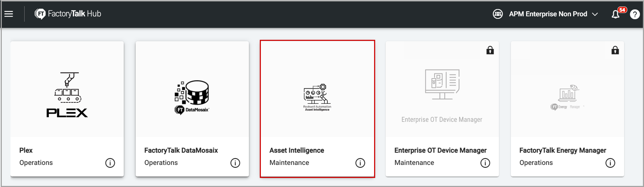This screenshot has height=187, width=644.
Task: Click the FactoryTalk DataMosaix title link
Action: pos(181,150)
